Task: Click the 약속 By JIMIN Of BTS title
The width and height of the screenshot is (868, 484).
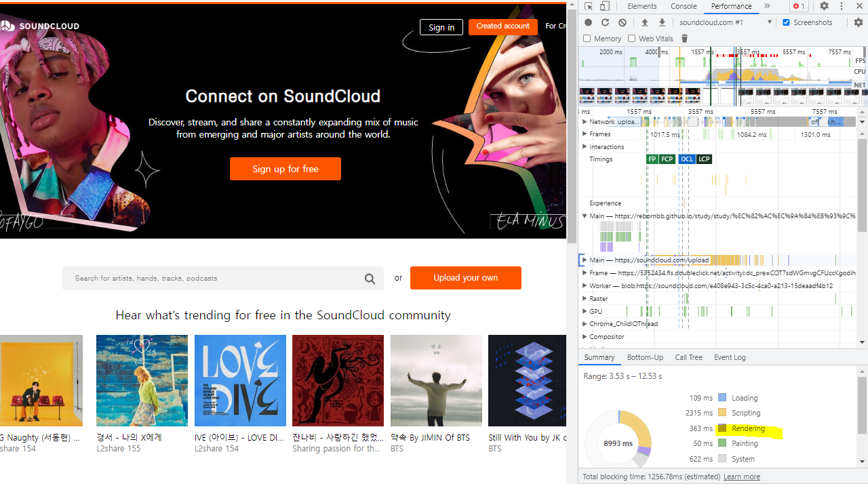Action: coord(430,438)
